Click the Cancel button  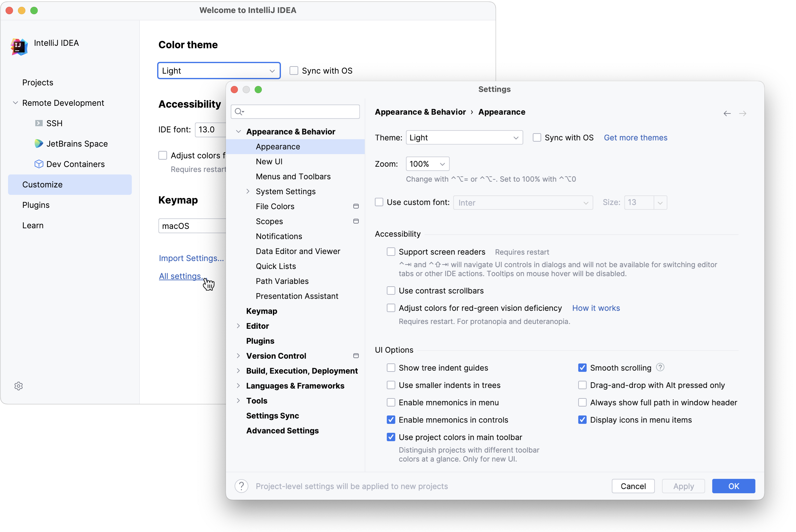click(x=633, y=486)
